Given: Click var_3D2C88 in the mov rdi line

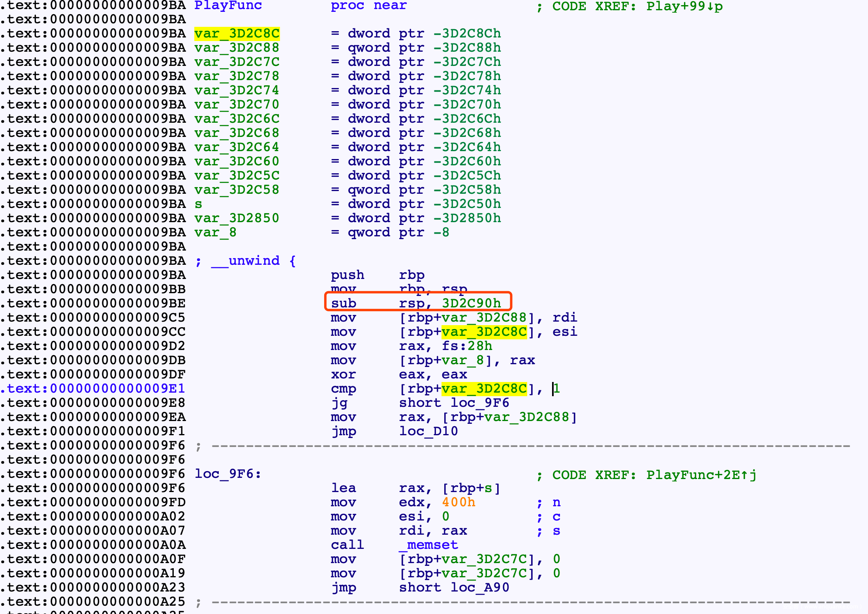Looking at the screenshot, I should [484, 318].
